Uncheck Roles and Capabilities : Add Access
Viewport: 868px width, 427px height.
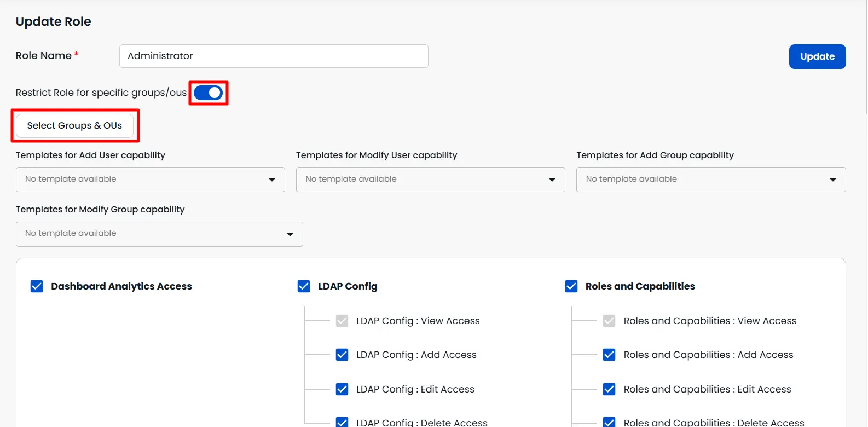609,355
